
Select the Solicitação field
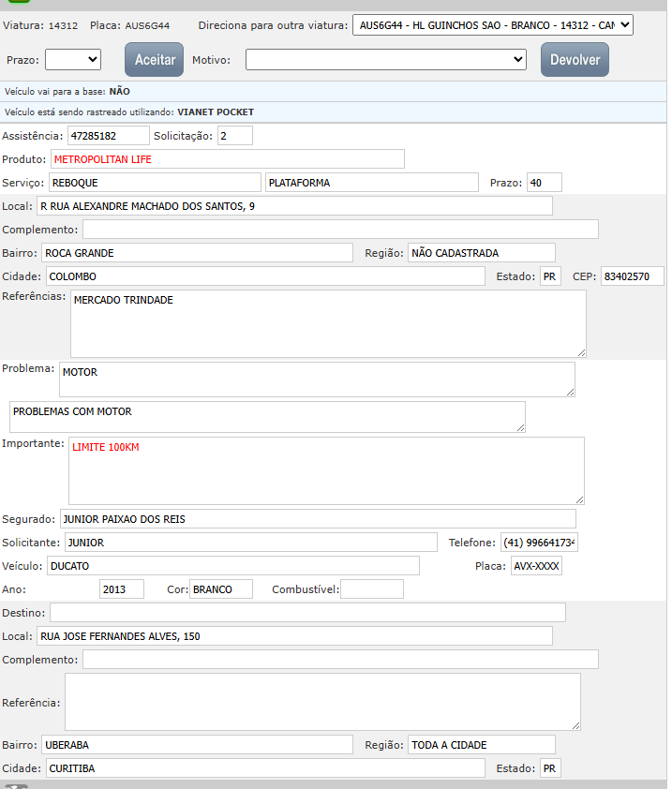coord(234,136)
